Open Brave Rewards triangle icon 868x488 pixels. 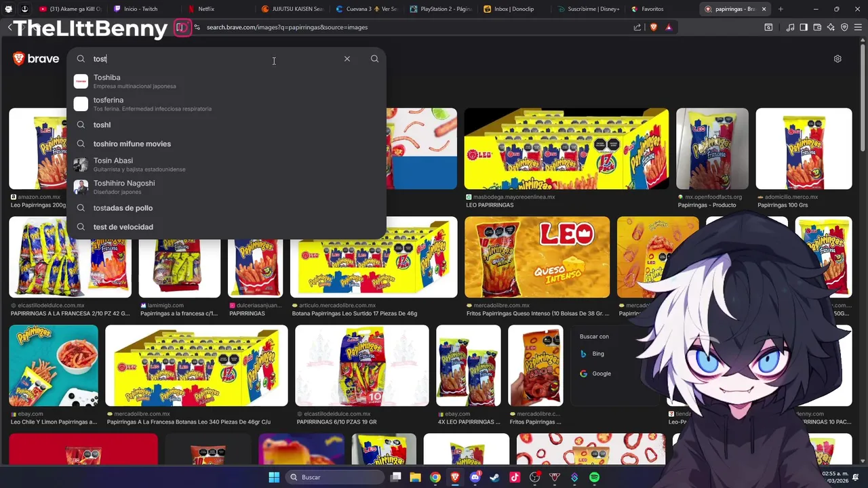(669, 27)
